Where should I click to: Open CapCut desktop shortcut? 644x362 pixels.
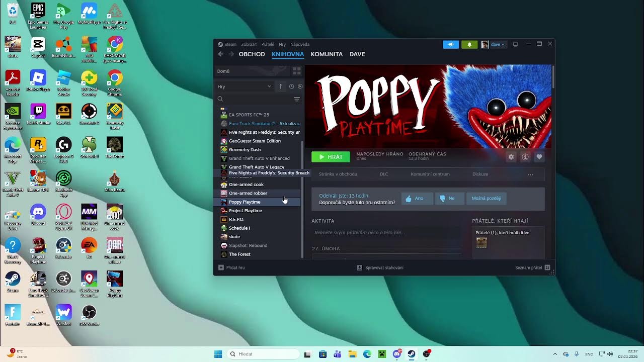click(x=38, y=47)
